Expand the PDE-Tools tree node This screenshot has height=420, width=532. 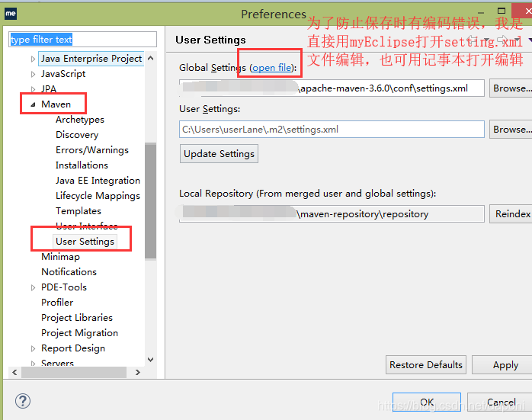(x=33, y=287)
